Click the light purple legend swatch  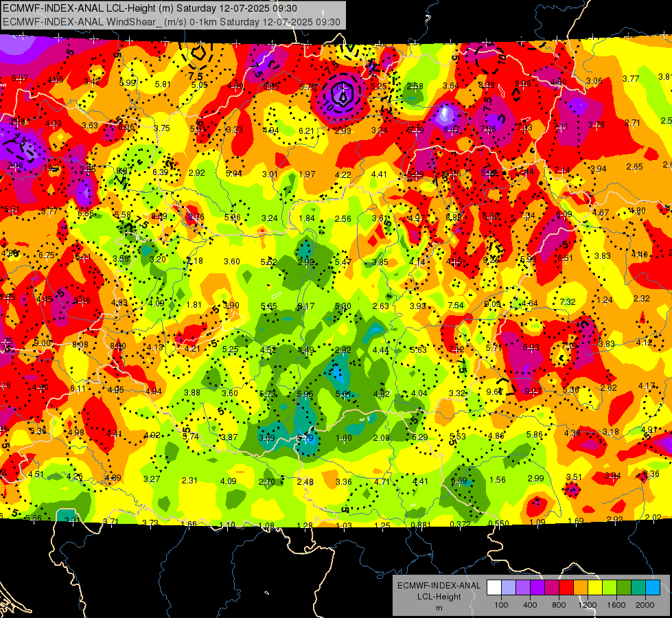click(523, 588)
